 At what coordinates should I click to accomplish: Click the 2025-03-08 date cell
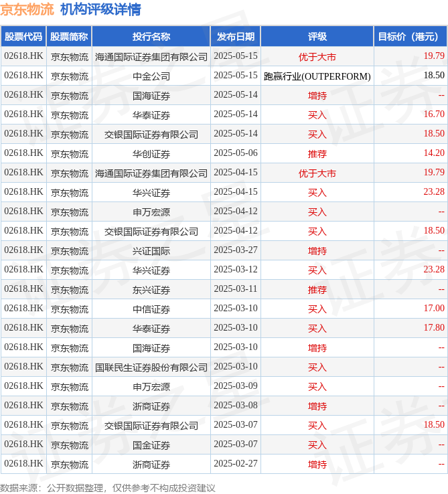(x=236, y=406)
